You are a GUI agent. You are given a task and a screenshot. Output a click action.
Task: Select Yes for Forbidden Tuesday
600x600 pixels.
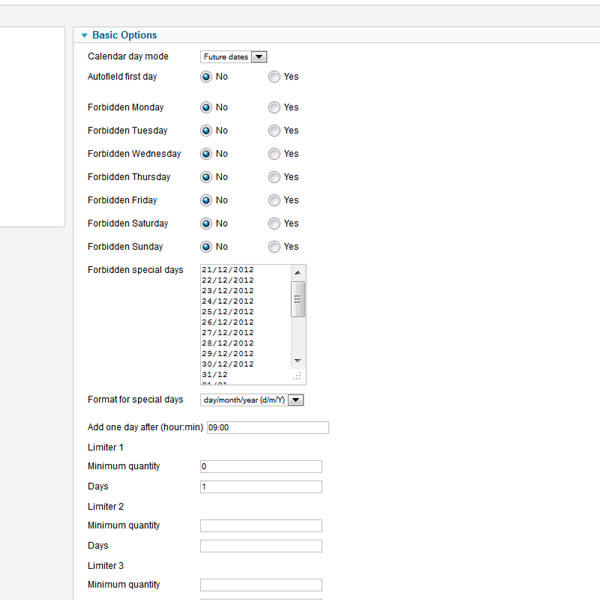tap(274, 131)
